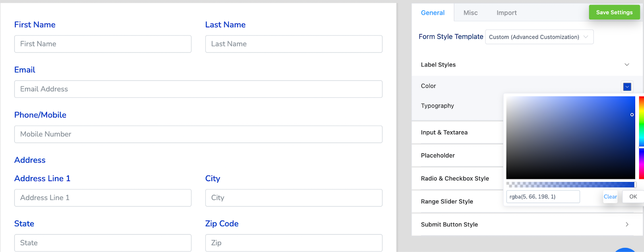Screen dimensions: 644x252
Task: Click the Label Styles collapse chevron
Action: click(x=627, y=65)
